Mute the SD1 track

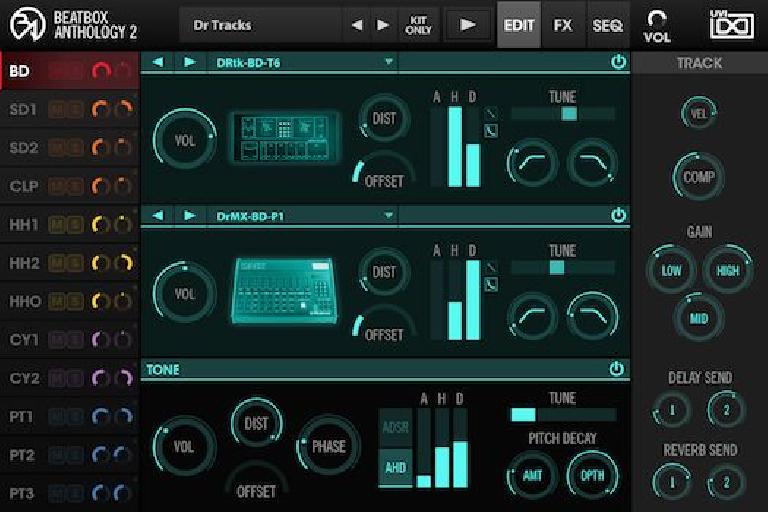[57, 109]
